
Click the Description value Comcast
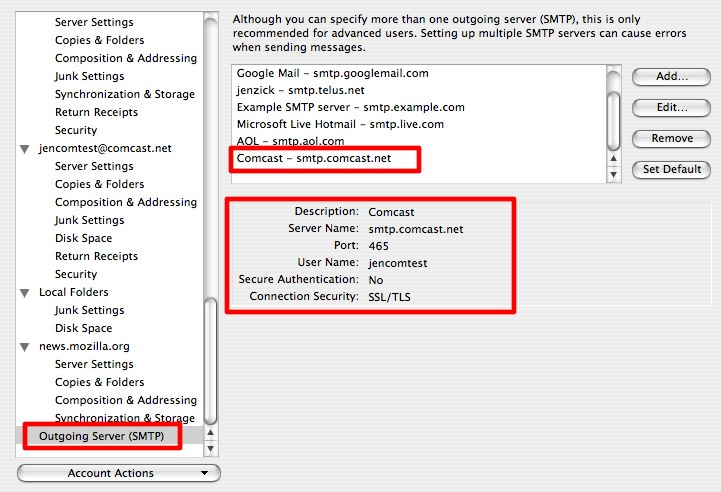(391, 212)
